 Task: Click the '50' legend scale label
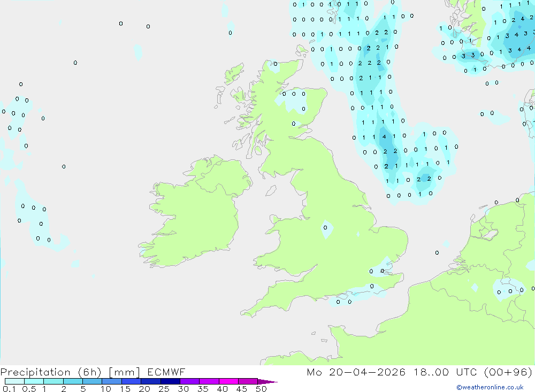[261, 389]
